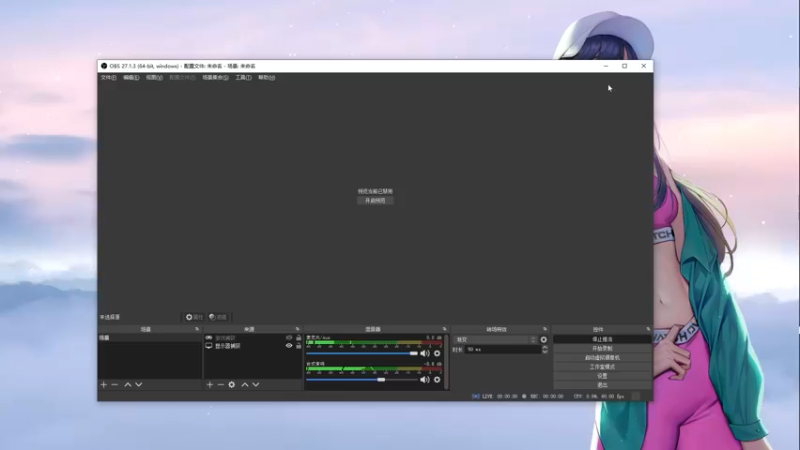This screenshot has width=800, height=450.
Task: Add a new source with plus icon
Action: pyautogui.click(x=210, y=385)
